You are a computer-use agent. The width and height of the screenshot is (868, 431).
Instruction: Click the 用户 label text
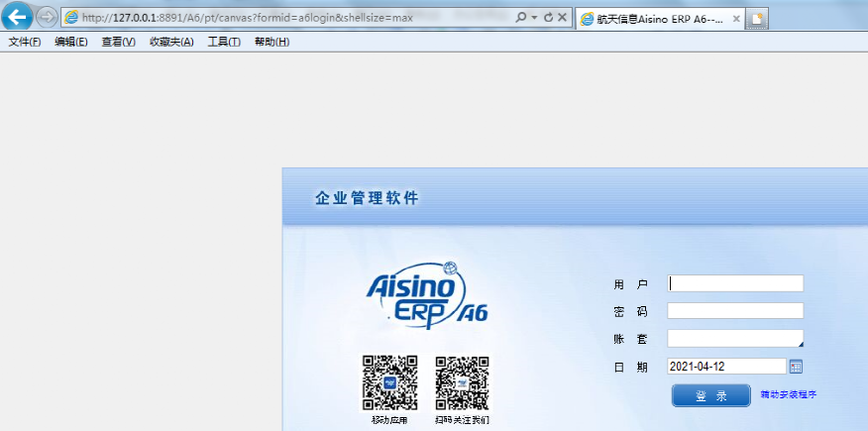tap(630, 284)
